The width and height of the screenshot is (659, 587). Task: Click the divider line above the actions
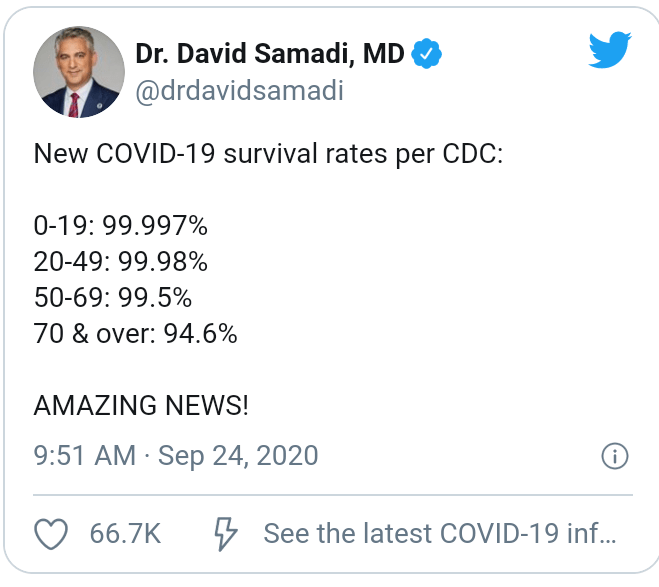(x=333, y=495)
